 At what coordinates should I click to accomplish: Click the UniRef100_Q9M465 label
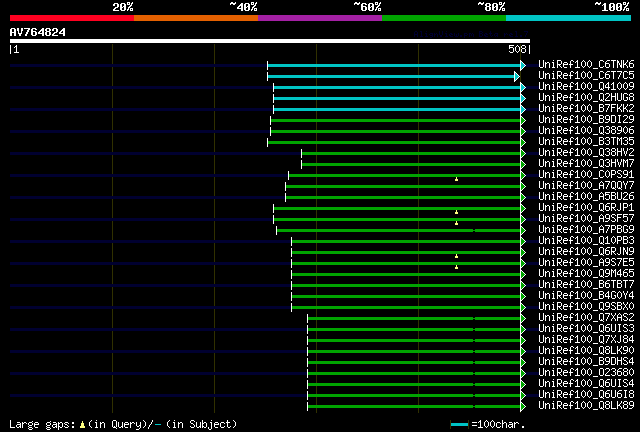(586, 274)
